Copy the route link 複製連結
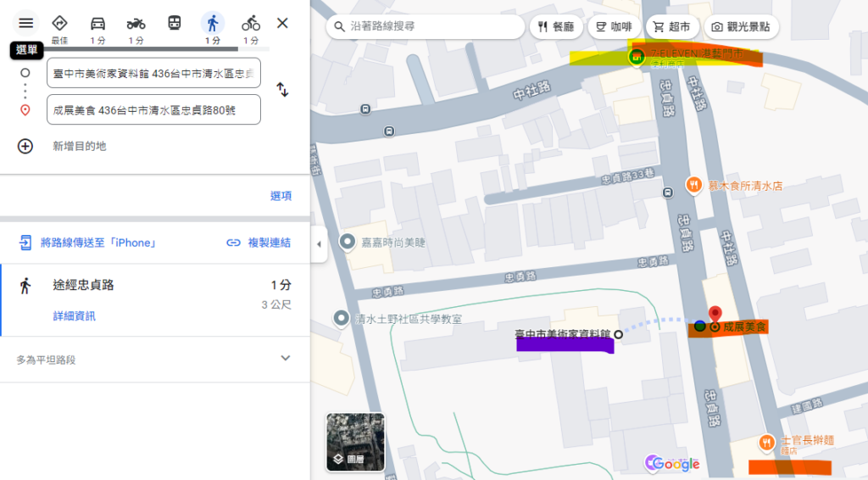Viewport: 868px width, 480px height. click(x=259, y=243)
